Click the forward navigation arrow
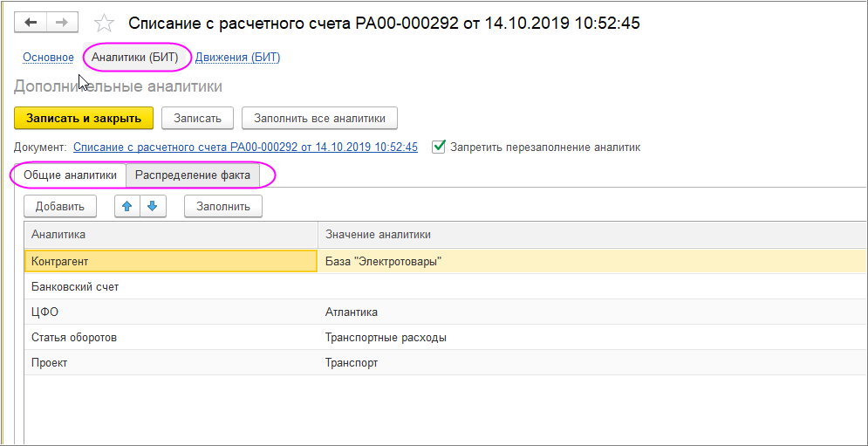Screen dimensions: 868x446 tap(62, 23)
